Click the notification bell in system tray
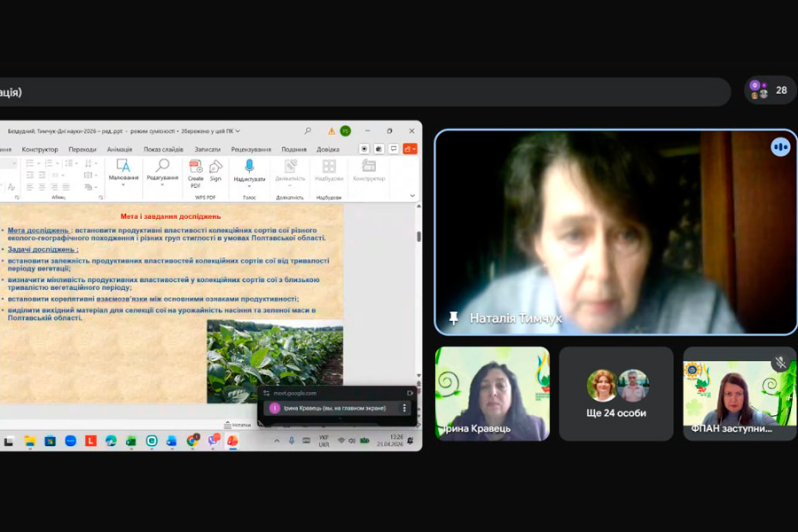This screenshot has width=798, height=532. tap(411, 441)
